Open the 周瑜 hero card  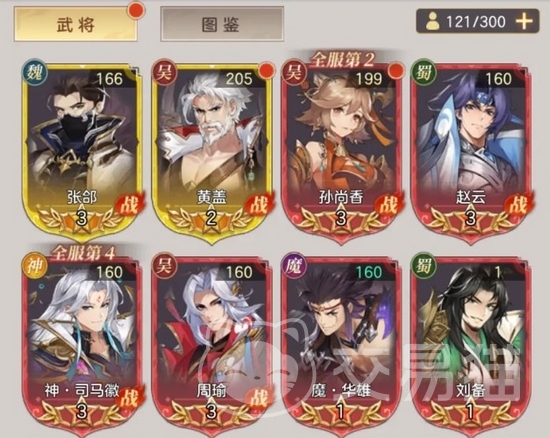[212, 346]
